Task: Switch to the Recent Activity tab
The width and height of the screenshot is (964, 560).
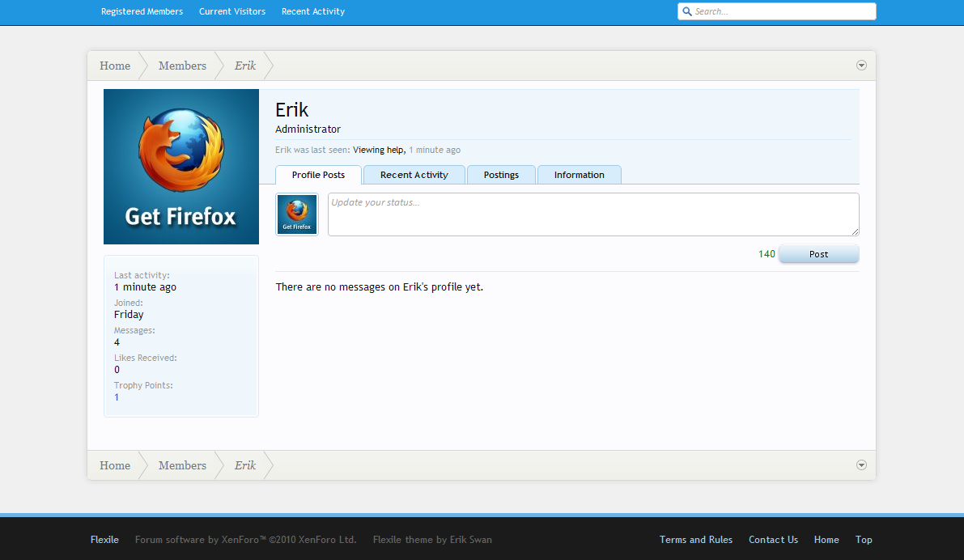Action: (x=414, y=175)
